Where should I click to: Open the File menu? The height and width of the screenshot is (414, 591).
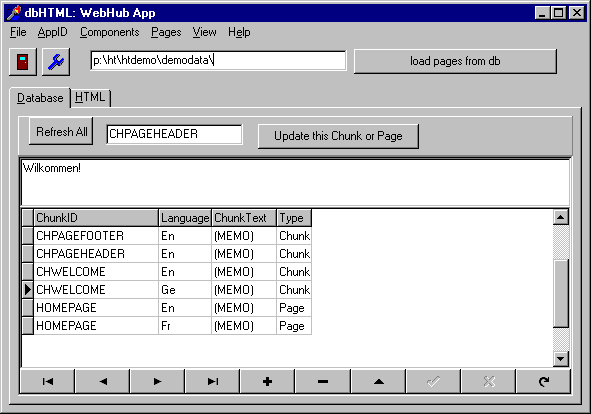coord(18,32)
